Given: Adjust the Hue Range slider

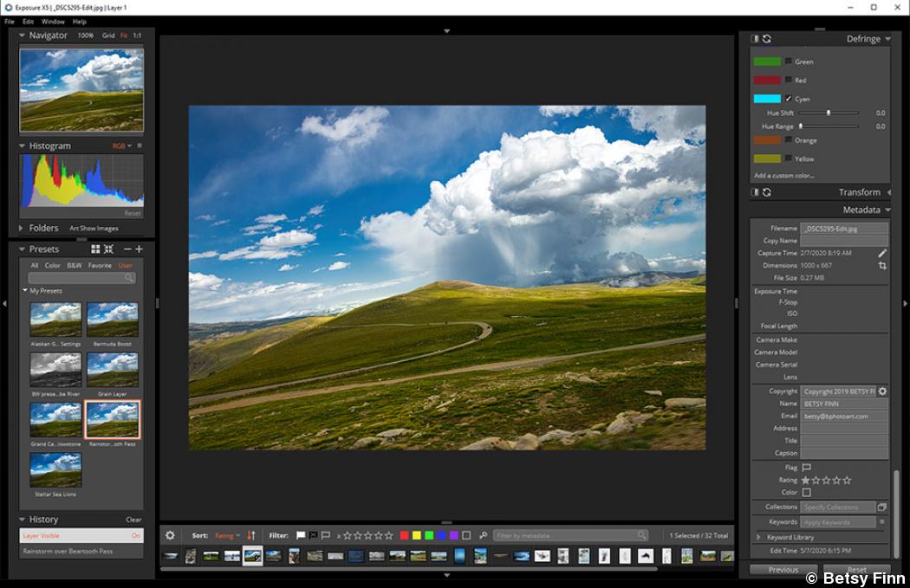Looking at the screenshot, I should click(829, 126).
